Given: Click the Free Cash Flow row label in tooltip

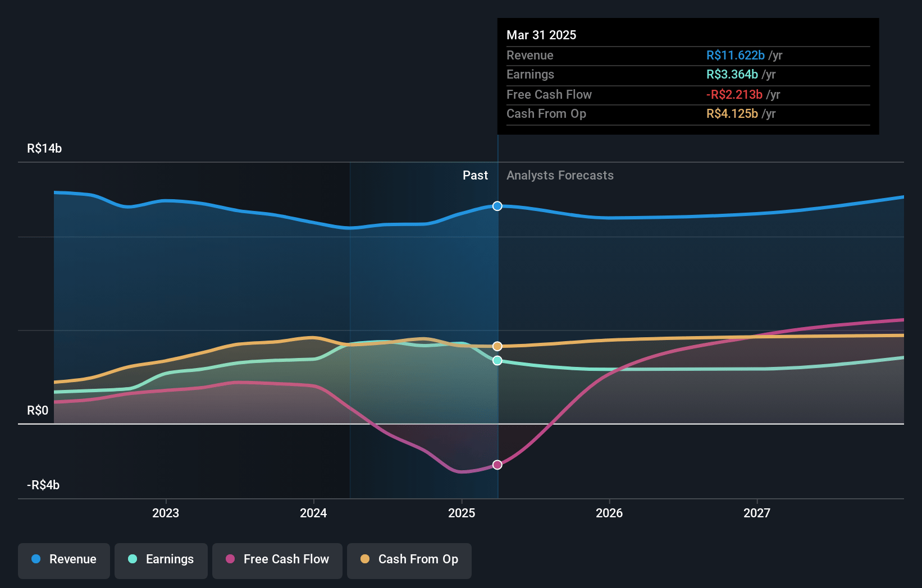Looking at the screenshot, I should 549,94.
